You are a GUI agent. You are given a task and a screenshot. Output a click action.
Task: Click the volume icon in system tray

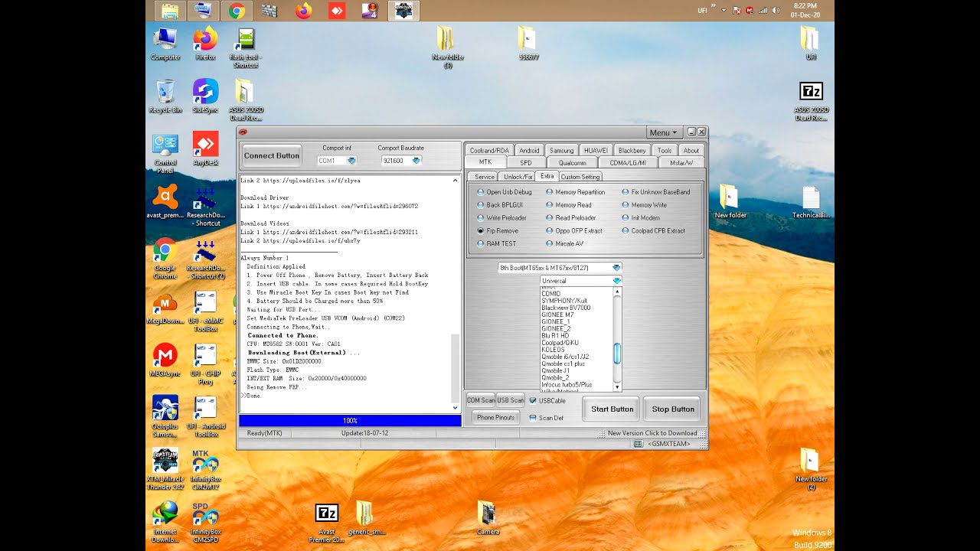tap(776, 11)
